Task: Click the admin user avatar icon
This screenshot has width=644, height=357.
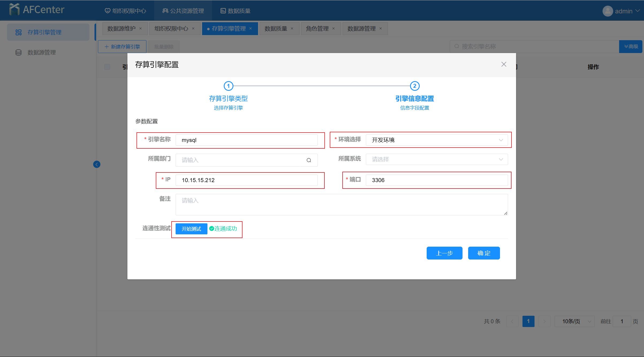Action: coord(607,11)
